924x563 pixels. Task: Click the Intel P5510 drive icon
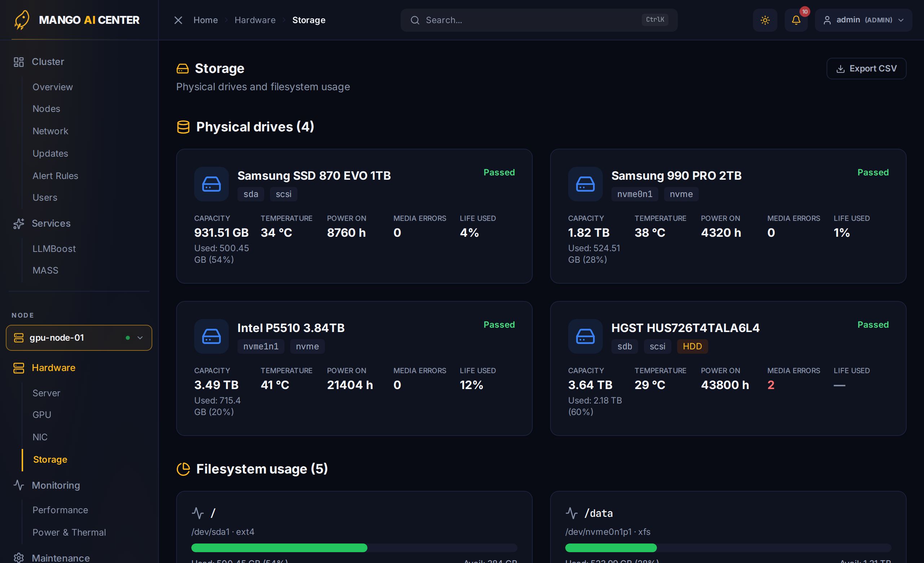tap(212, 336)
